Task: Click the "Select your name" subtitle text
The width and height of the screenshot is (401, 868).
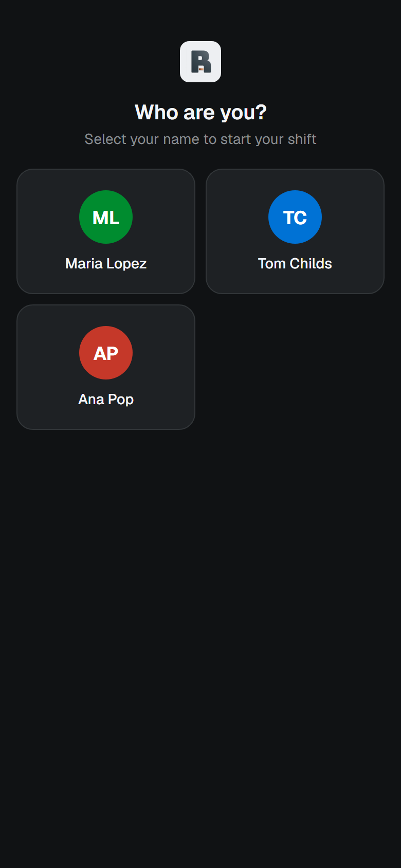Action: (200, 139)
